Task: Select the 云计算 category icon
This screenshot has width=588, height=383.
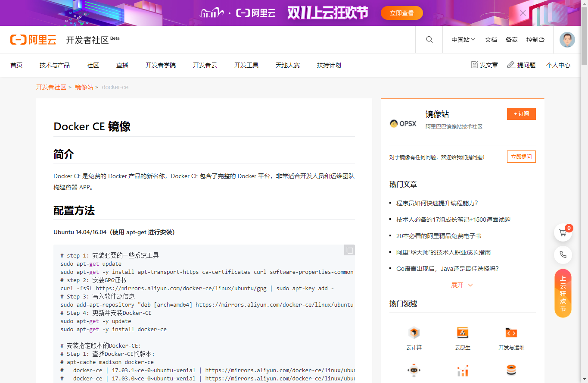Action: 414,333
